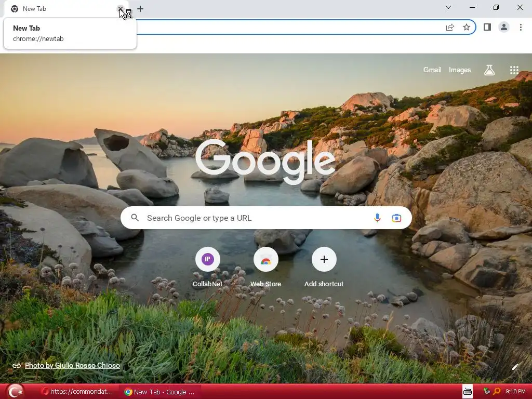Click the magnifier icon in search box
This screenshot has width=532, height=399.
pos(135,218)
